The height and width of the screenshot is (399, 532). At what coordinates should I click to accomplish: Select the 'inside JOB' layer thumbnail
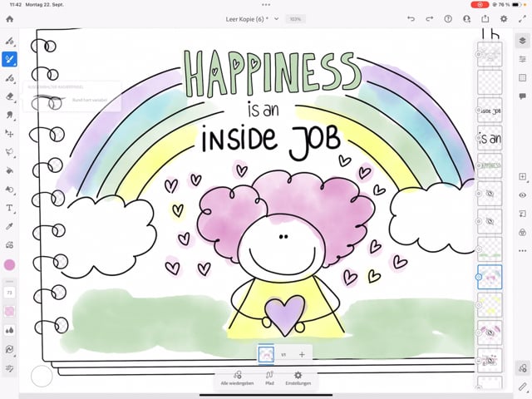pos(490,111)
